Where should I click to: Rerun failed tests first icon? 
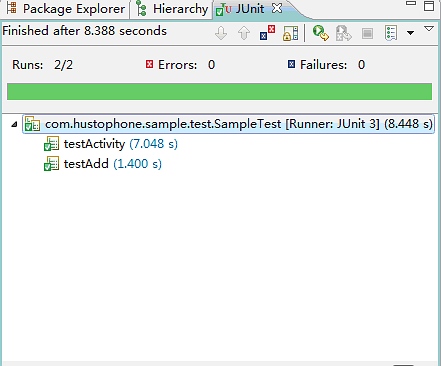click(x=343, y=33)
